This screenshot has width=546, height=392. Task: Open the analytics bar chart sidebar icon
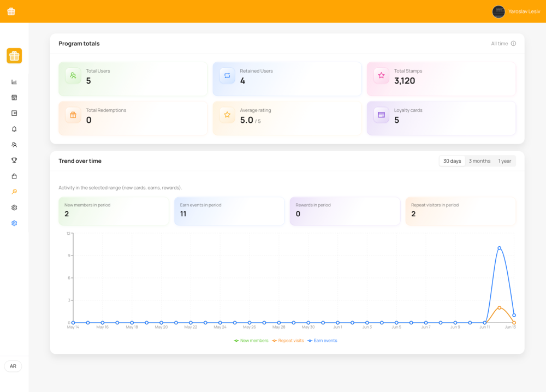[x=14, y=82]
